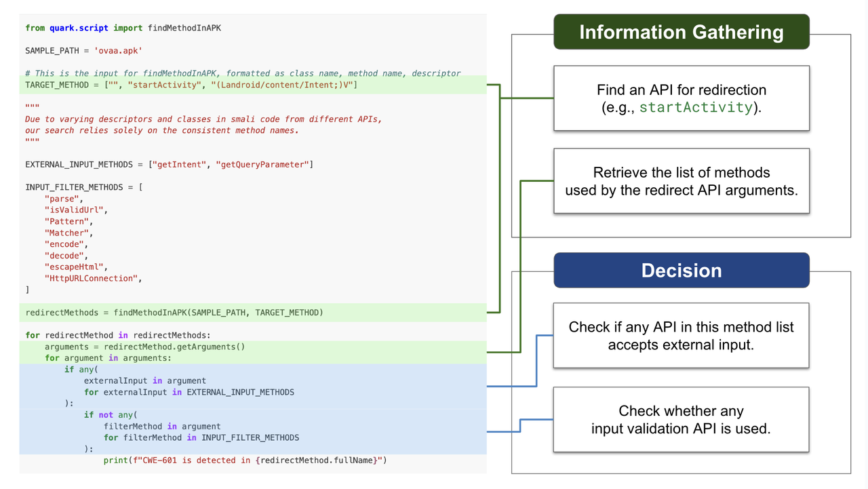The width and height of the screenshot is (868, 489).
Task: Click the "Matcher" list entry
Action: pos(68,233)
